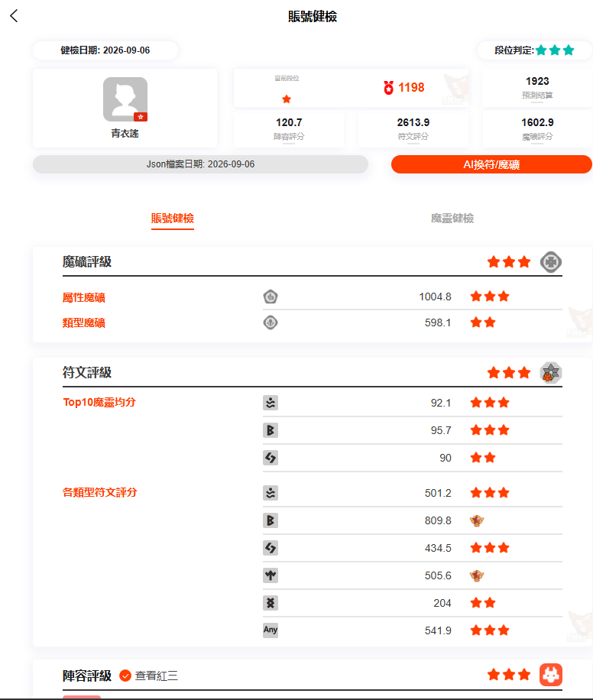Screen dimensions: 593x700
Task: Click the red monster icon beside 陣容評級
Action: coord(550,675)
